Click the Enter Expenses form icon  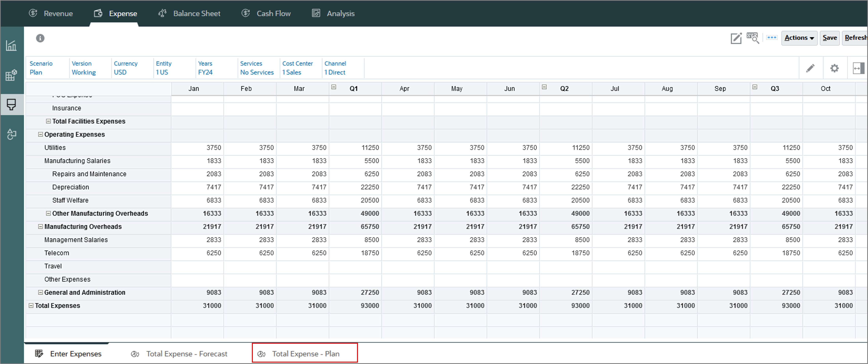point(39,353)
